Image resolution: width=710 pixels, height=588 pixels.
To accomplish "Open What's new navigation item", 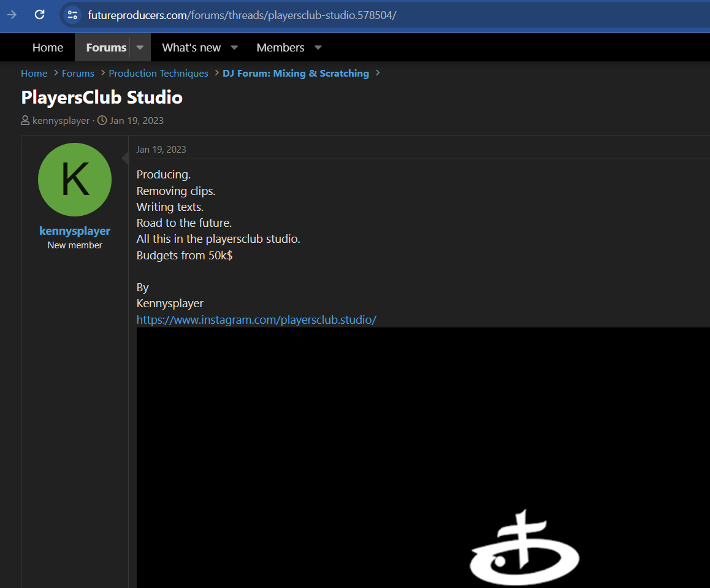I will pos(191,48).
